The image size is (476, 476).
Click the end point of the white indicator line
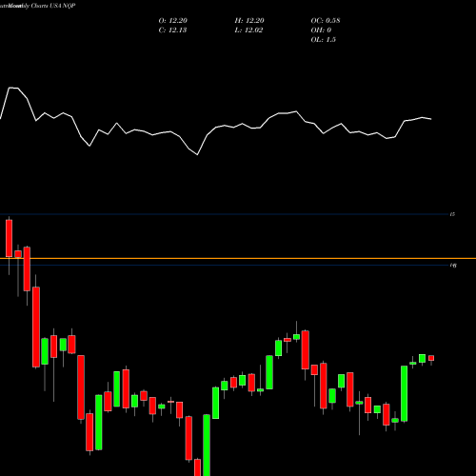431,119
